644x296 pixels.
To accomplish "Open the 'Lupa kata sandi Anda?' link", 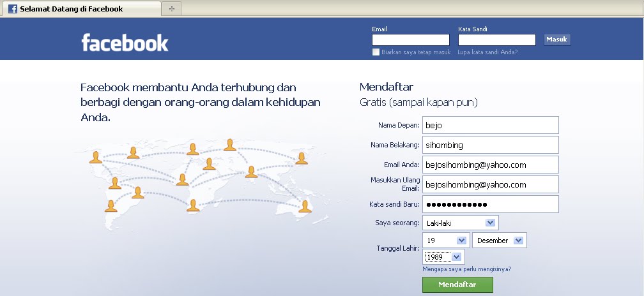I will [487, 52].
